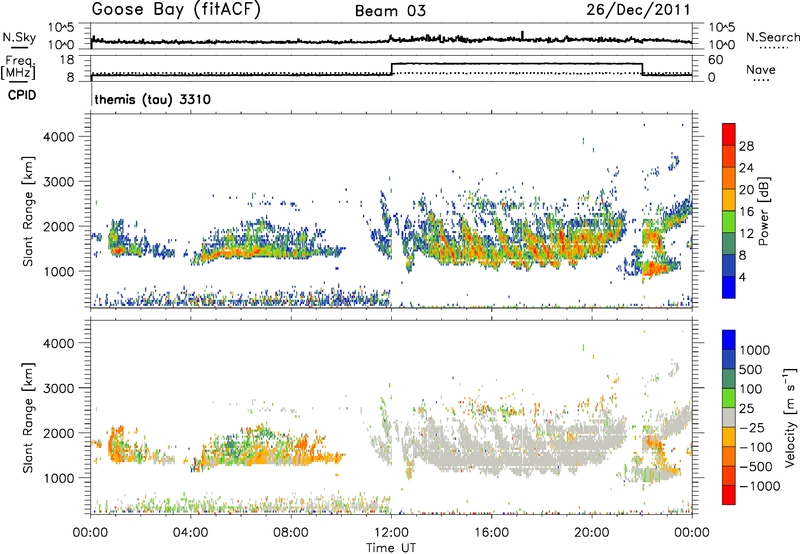Click the 'Goose Bay (fitACF)' plot title
The height and width of the screenshot is (554, 800).
(176, 10)
